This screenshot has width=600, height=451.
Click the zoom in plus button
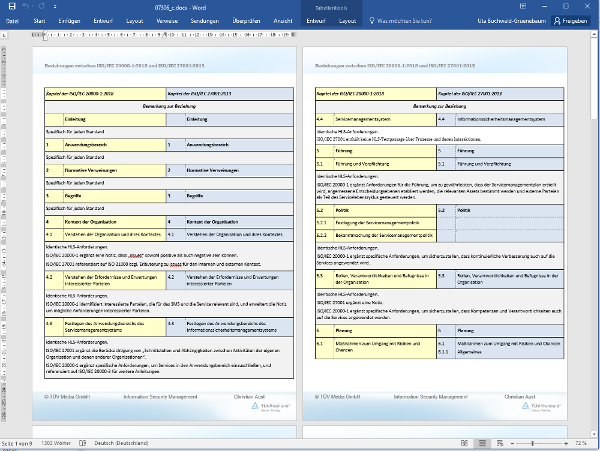[x=566, y=443]
